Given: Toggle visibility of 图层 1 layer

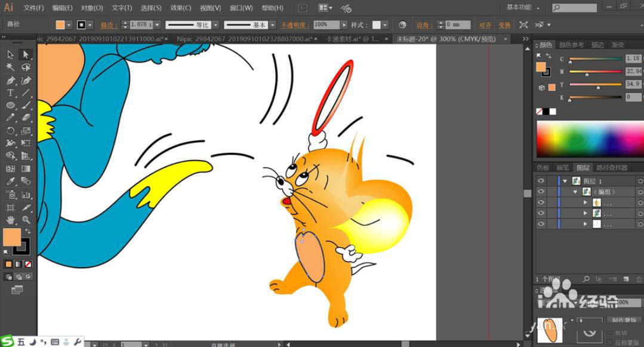Looking at the screenshot, I should click(541, 181).
